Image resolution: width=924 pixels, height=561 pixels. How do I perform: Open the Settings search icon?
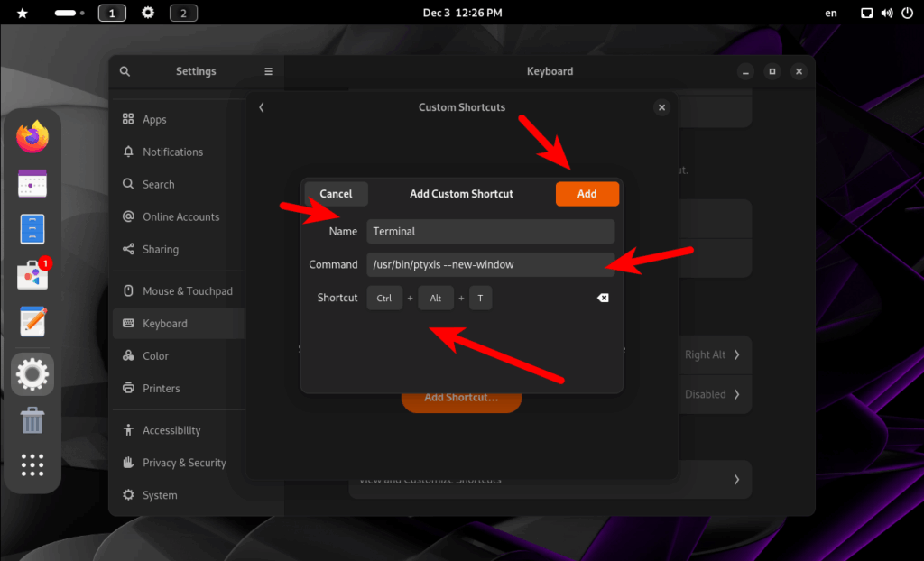coord(125,71)
